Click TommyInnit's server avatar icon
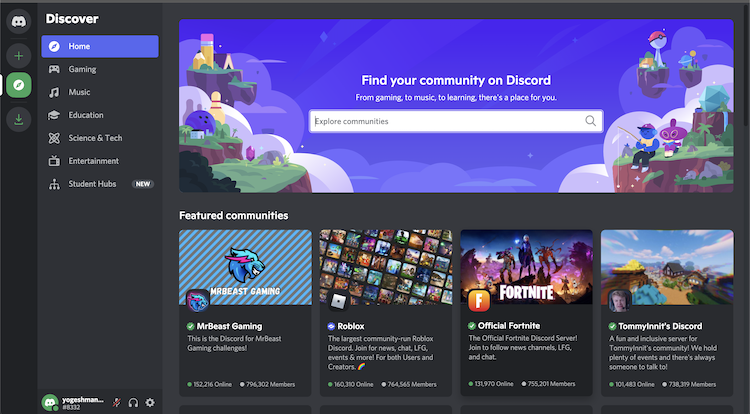The image size is (750, 414). click(x=619, y=301)
